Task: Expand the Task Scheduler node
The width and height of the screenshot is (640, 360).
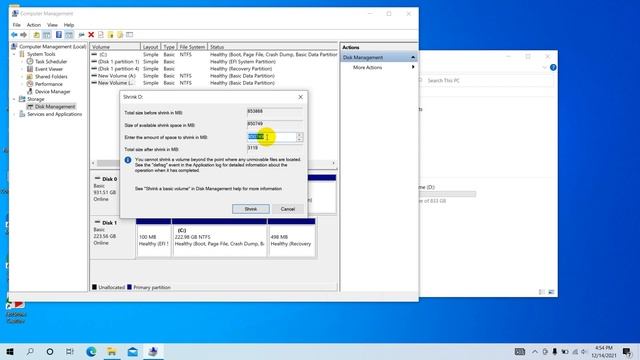Action: click(22, 61)
